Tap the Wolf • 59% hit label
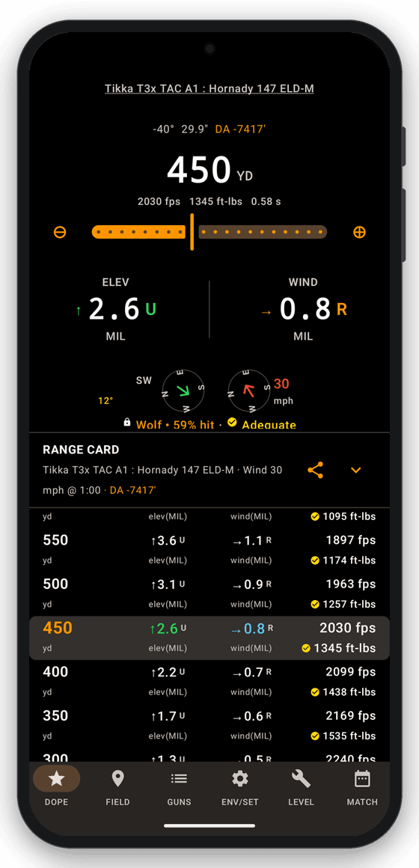The height and width of the screenshot is (868, 419). [175, 424]
